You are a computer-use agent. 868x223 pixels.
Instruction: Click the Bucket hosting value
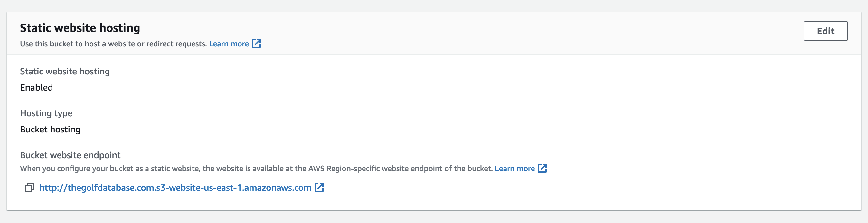[x=50, y=129]
